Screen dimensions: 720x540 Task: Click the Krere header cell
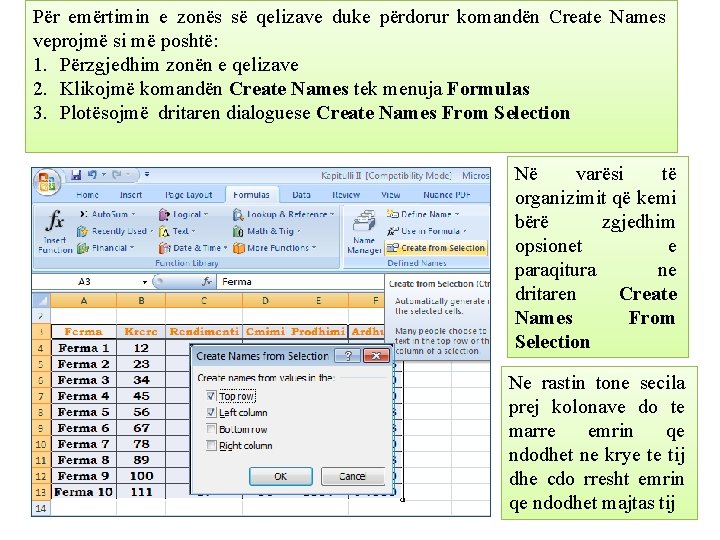[141, 332]
